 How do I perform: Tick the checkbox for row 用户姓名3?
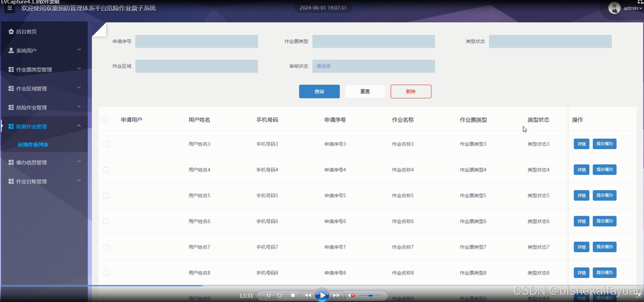tap(106, 144)
